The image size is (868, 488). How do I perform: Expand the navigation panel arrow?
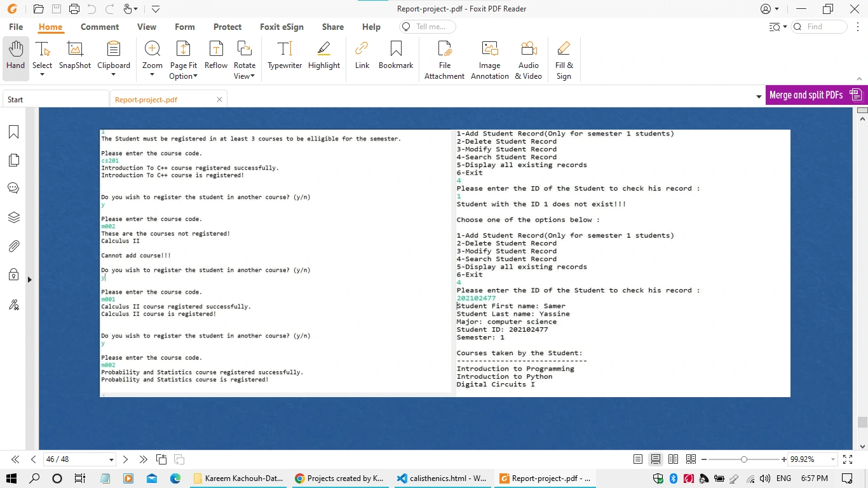[29, 279]
